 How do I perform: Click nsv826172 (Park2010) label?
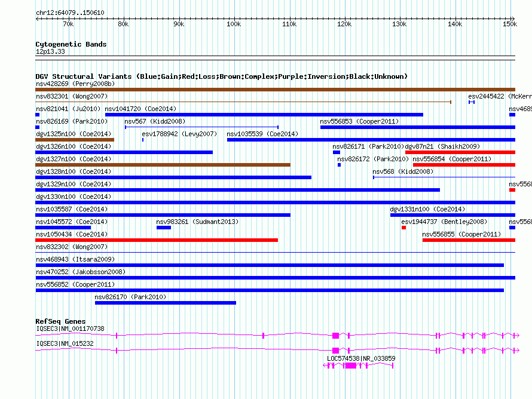(373, 159)
